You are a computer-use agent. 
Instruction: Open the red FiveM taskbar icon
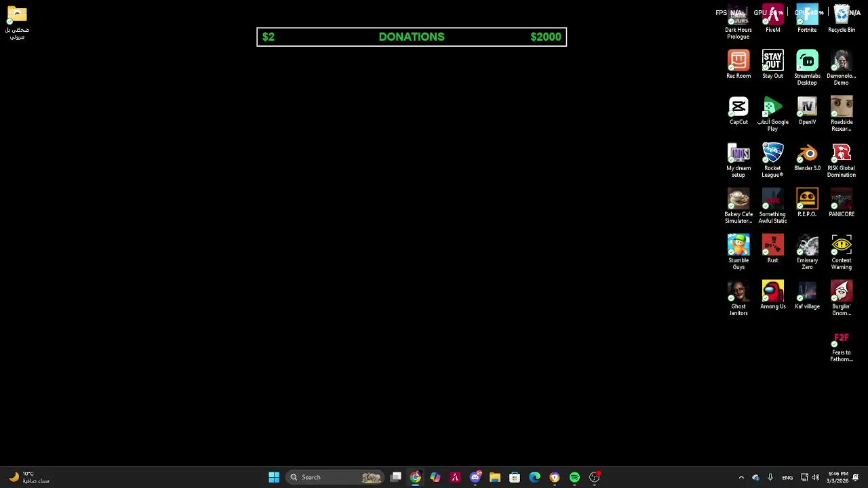[455, 477]
